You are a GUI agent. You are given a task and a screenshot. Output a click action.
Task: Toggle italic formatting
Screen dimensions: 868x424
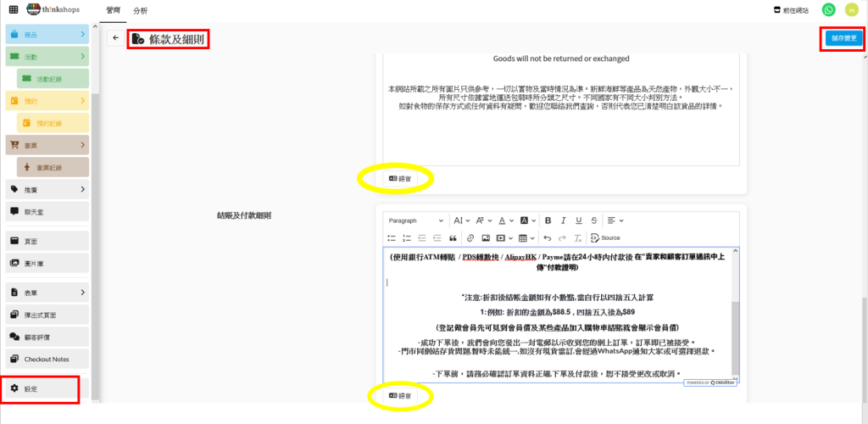point(563,220)
